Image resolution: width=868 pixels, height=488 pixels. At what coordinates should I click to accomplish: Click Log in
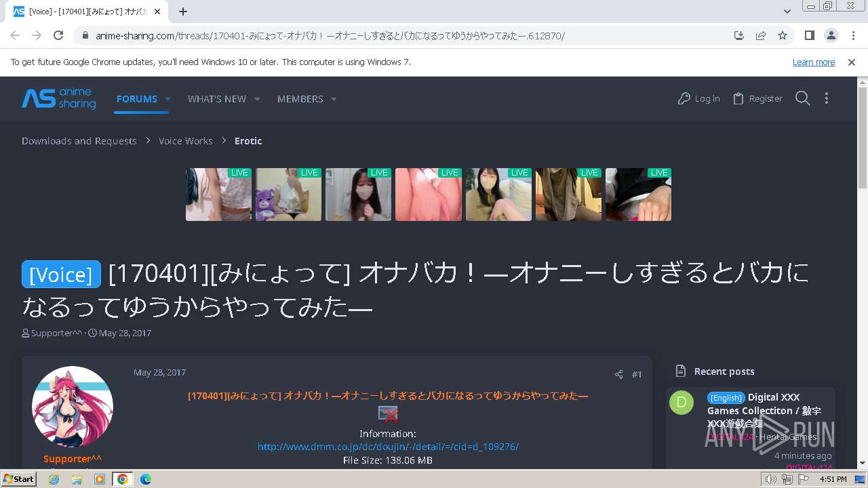pyautogui.click(x=699, y=98)
